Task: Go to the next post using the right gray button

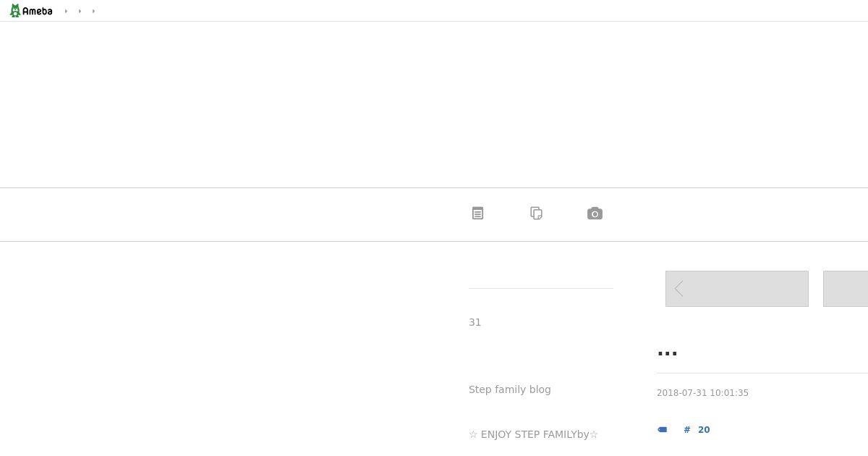Action: (846, 289)
